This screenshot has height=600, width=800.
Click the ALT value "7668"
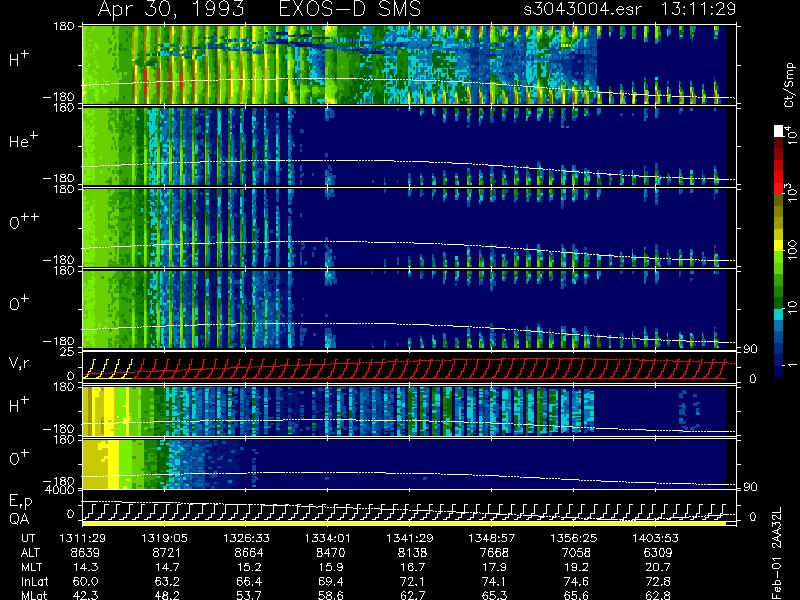494,553
